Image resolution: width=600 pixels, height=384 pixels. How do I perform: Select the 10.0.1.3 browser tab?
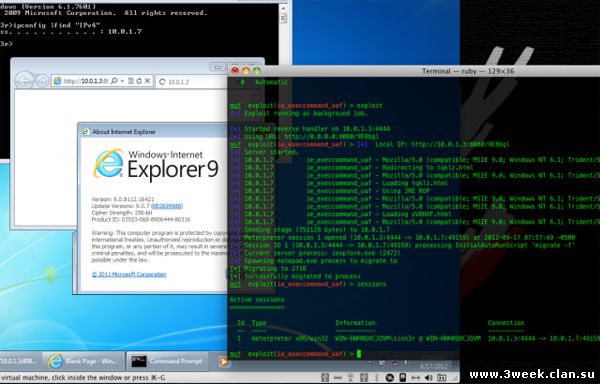pos(191,81)
